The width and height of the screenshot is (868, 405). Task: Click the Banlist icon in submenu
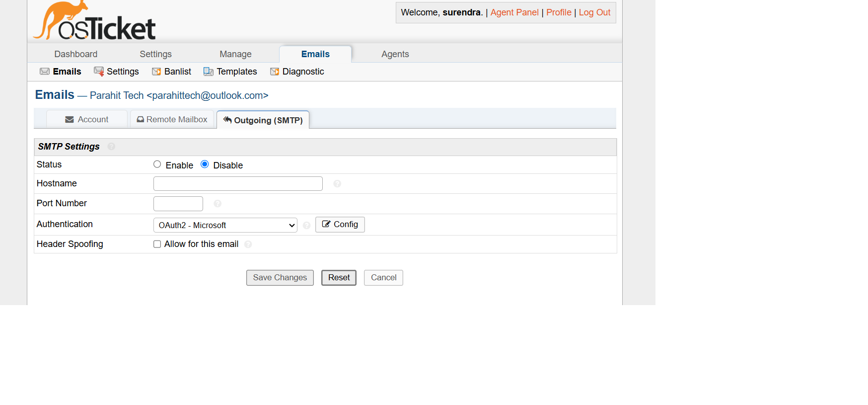click(156, 72)
